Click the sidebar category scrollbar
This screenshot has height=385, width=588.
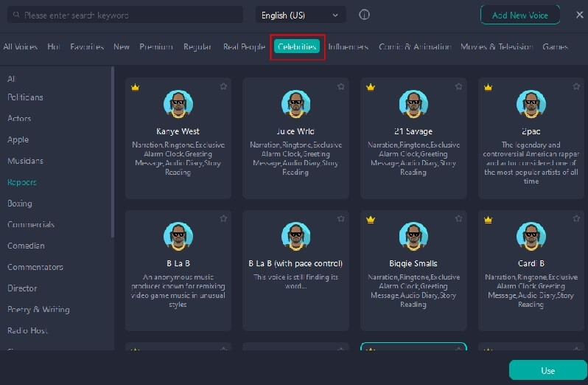[113, 148]
